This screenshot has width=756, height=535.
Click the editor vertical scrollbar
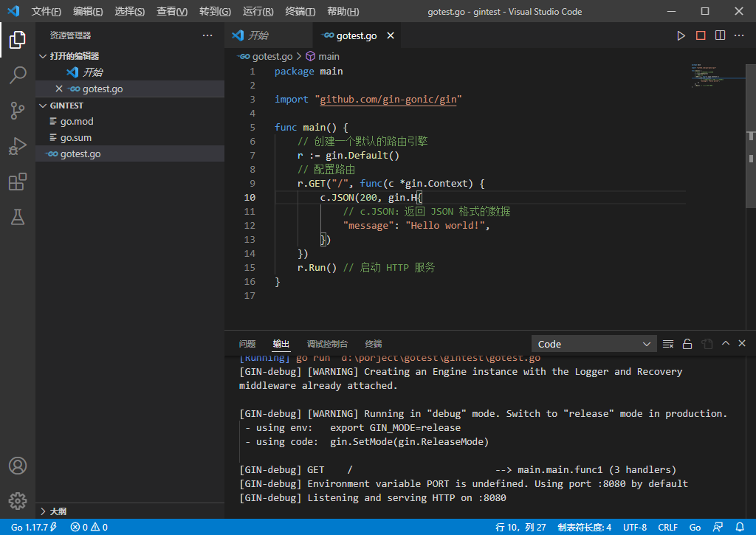coord(751,136)
